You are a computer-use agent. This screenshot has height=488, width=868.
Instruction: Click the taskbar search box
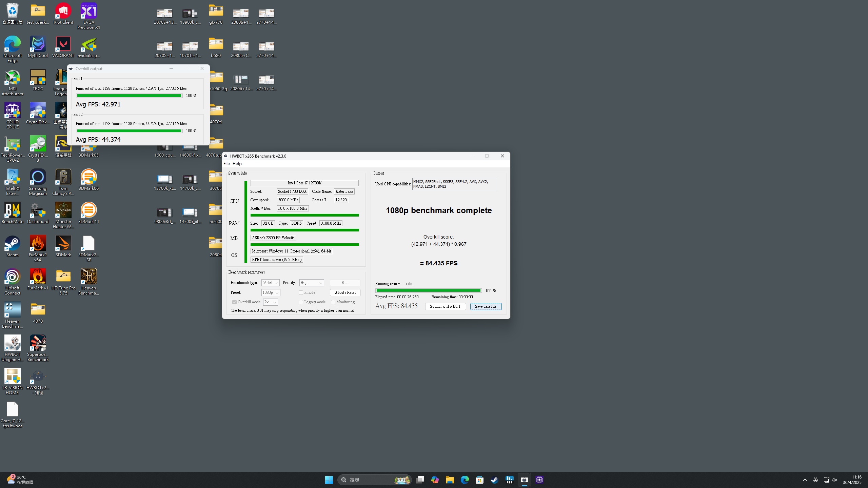click(374, 480)
